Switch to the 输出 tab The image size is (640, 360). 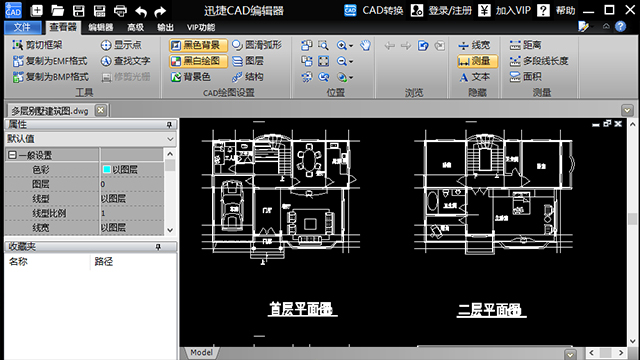point(165,27)
